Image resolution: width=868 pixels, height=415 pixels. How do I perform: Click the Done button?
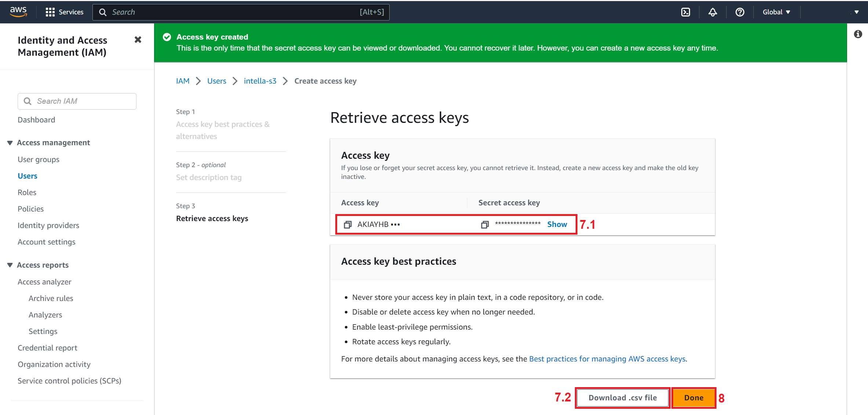(694, 398)
